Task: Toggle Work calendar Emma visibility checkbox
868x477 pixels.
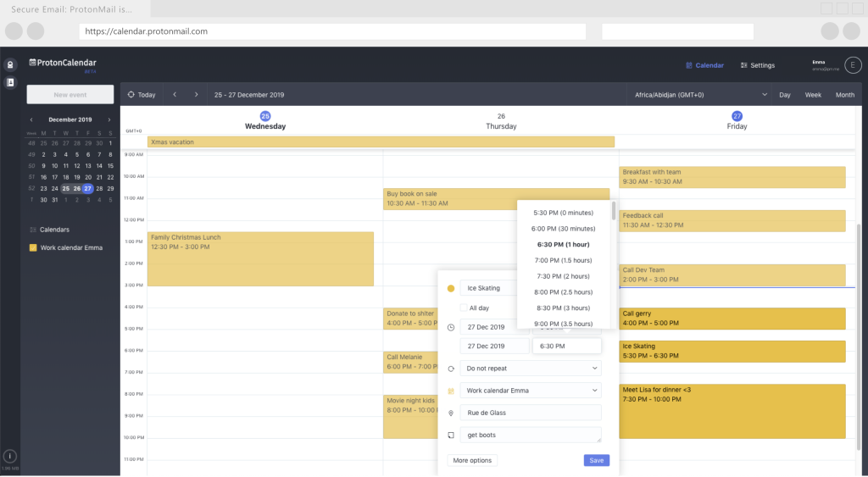Action: 33,247
